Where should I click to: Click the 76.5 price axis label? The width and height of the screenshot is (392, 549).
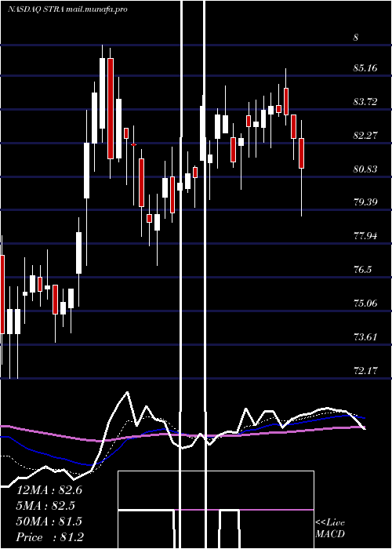click(362, 269)
